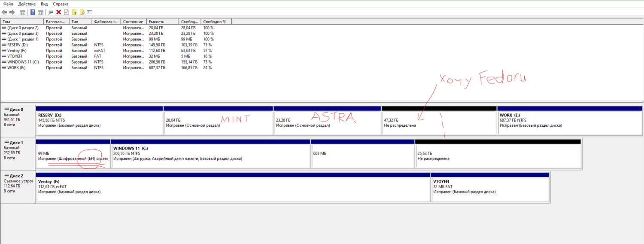644x244 pixels.
Task: Select the (Диск 1 раздел 1) volume row
Action: 116,39
